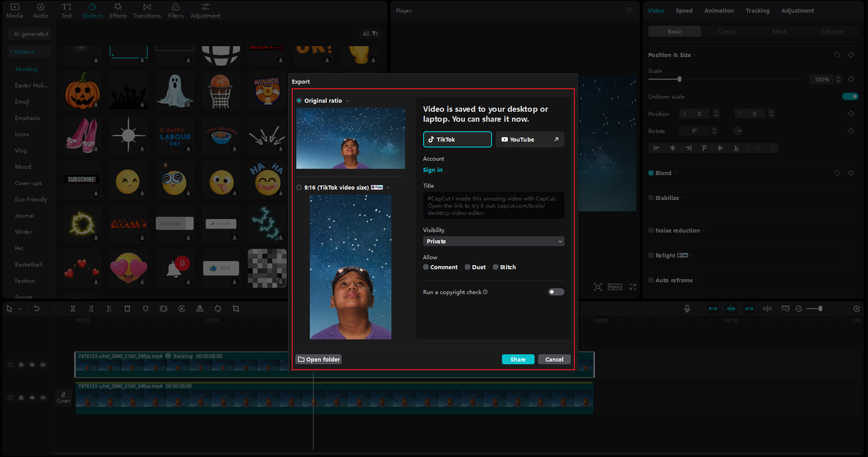Switch to the Tracking tab
Viewport: 868px width, 457px height.
coord(757,10)
